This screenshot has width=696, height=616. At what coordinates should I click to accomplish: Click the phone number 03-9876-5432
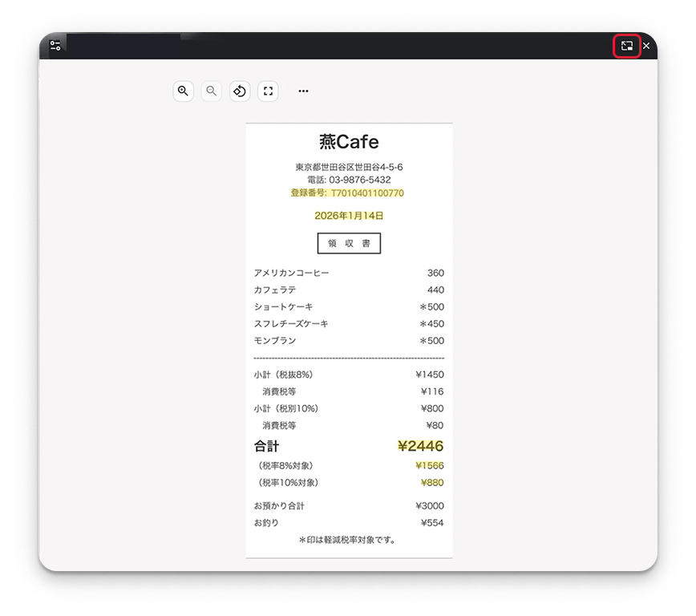pos(359,180)
